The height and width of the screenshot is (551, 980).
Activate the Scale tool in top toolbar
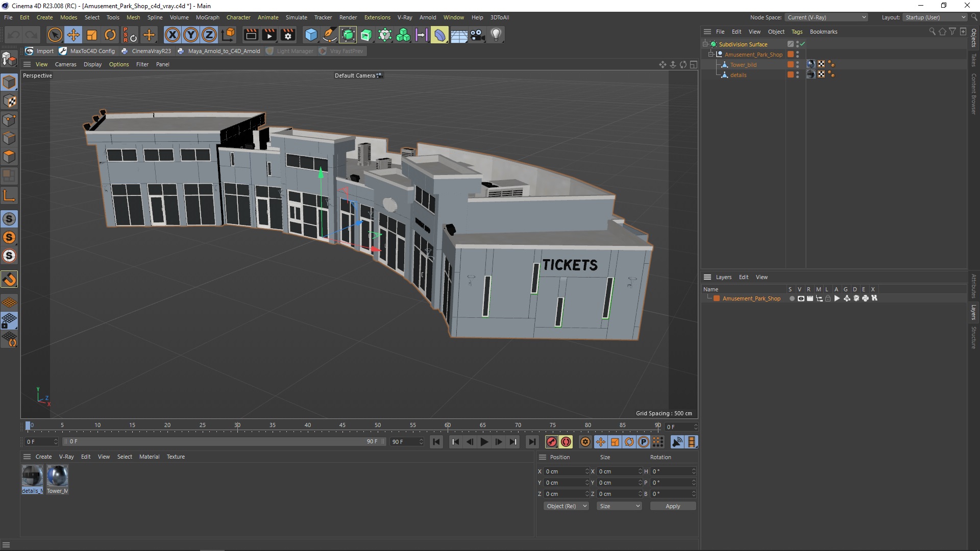click(x=92, y=35)
